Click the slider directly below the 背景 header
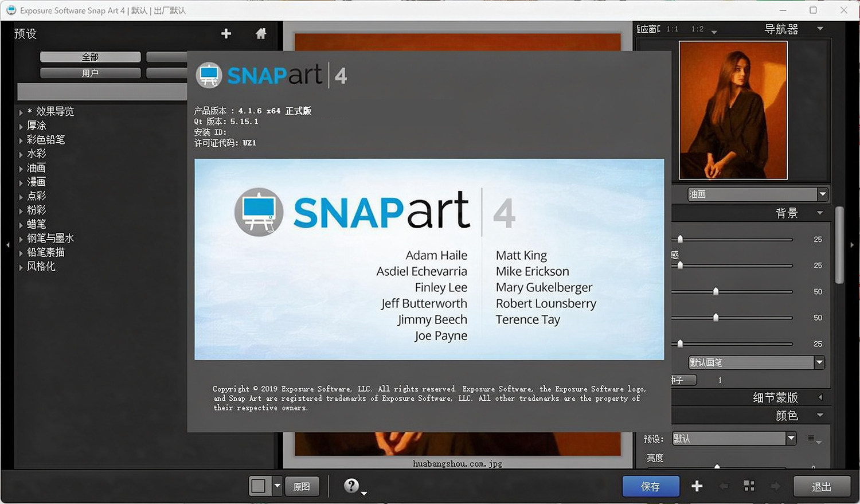This screenshot has width=860, height=504. (x=732, y=239)
